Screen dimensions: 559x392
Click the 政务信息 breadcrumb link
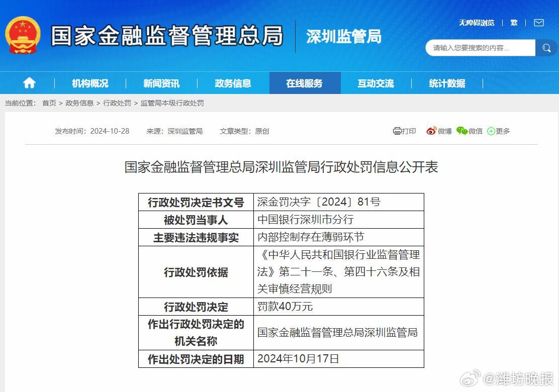[x=79, y=103]
